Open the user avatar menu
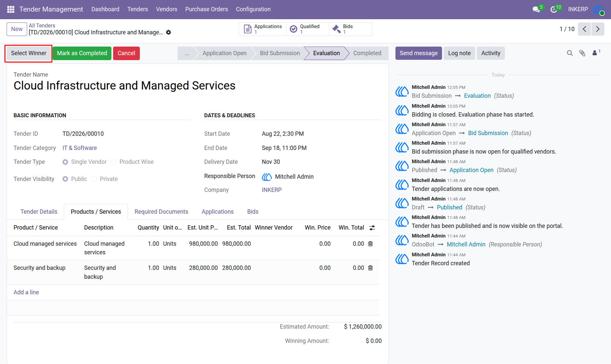This screenshot has width=611, height=364. click(599, 9)
